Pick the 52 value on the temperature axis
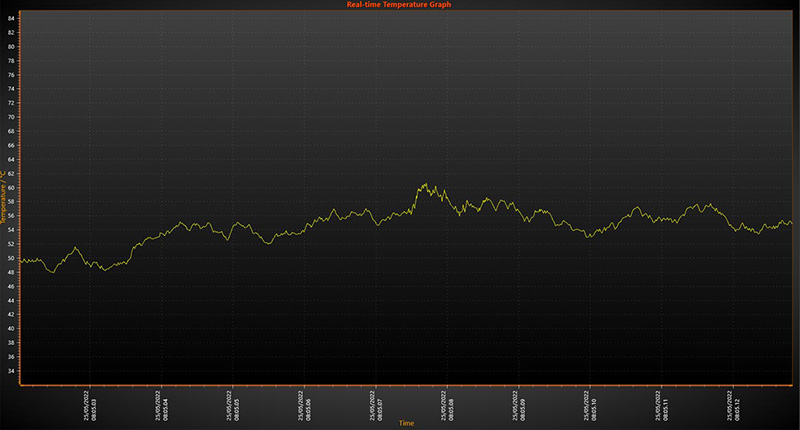The image size is (800, 430). (x=11, y=244)
